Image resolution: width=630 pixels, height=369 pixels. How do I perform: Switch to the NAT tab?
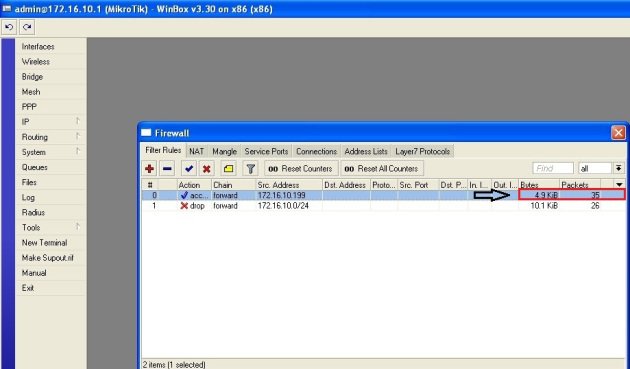(196, 152)
